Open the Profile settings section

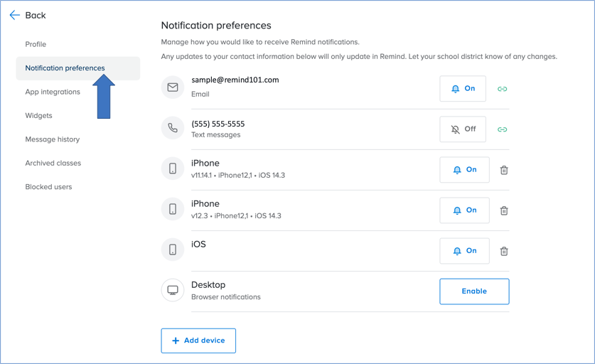[36, 44]
